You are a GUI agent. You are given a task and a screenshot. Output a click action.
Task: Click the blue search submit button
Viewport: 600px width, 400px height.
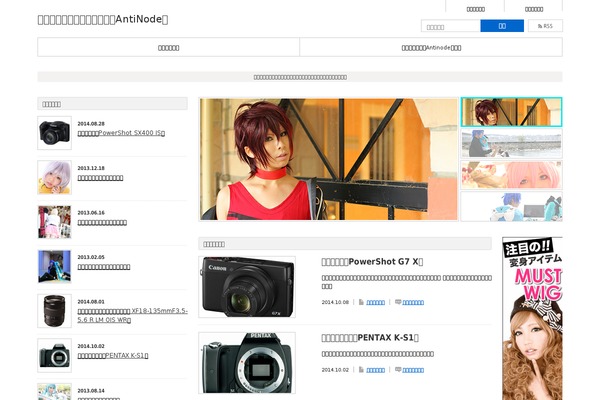pos(502,26)
